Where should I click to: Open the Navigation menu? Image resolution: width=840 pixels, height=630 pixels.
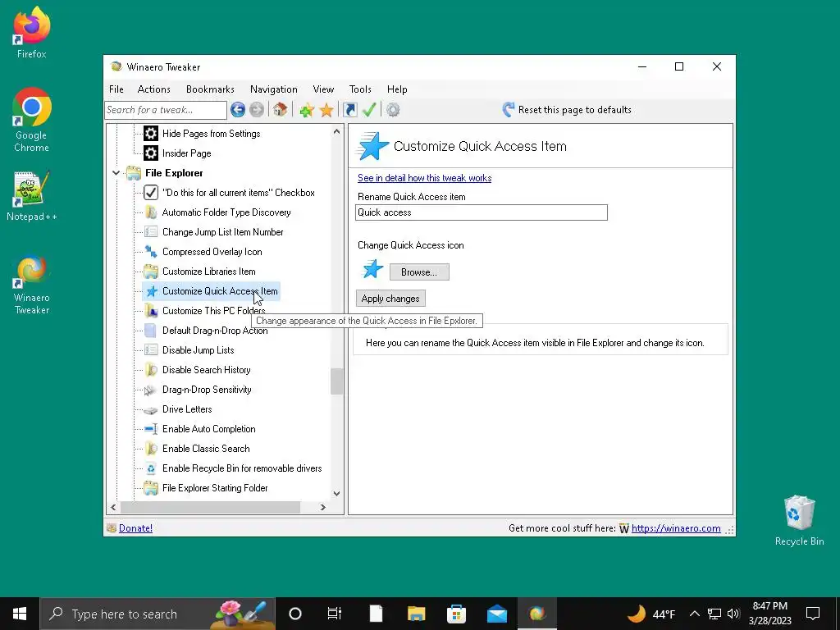point(274,89)
